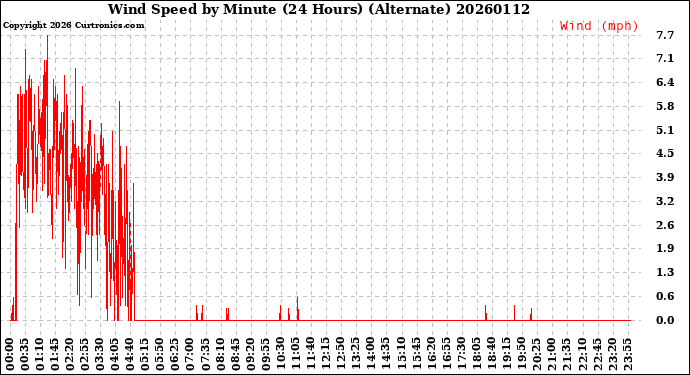Click the 09:55 time label
The width and height of the screenshot is (690, 375).
click(x=266, y=354)
